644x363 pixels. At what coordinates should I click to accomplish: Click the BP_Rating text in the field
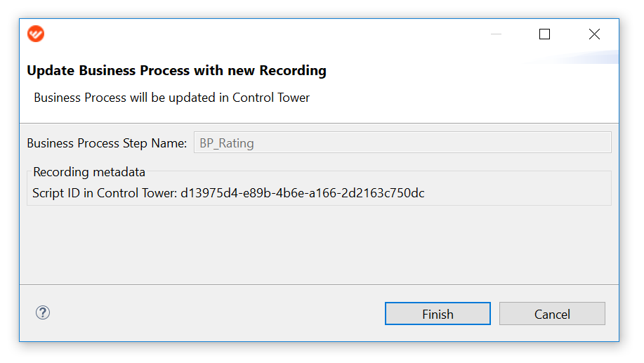tap(227, 143)
